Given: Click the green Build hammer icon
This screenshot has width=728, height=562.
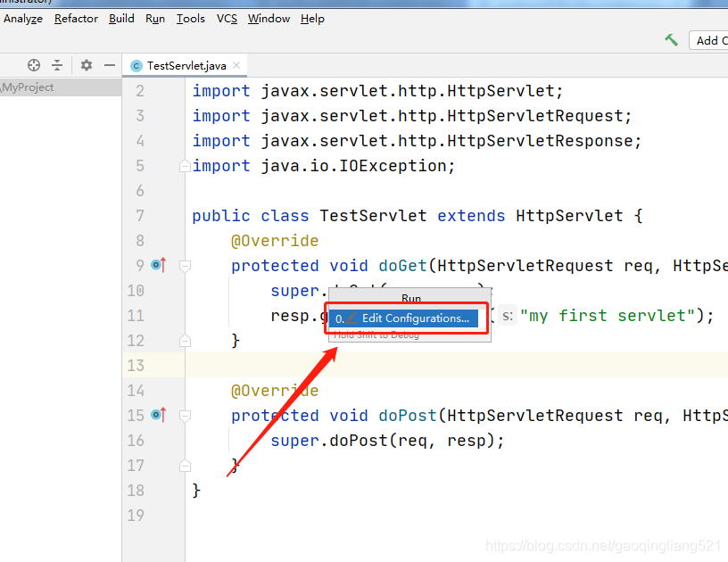Looking at the screenshot, I should (x=671, y=40).
